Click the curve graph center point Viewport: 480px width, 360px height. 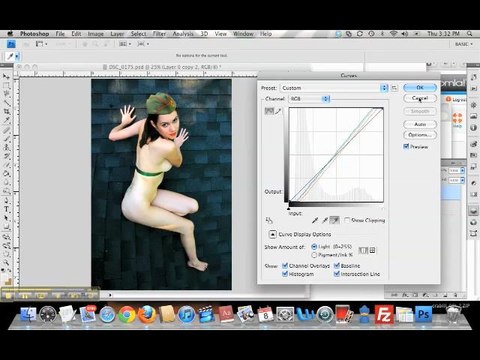coord(336,155)
